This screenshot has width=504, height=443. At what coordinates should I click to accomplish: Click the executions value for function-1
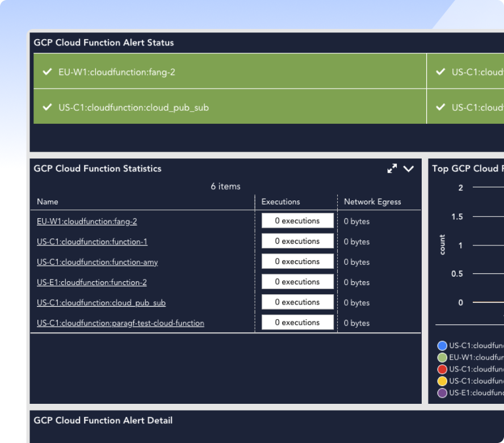coord(297,241)
